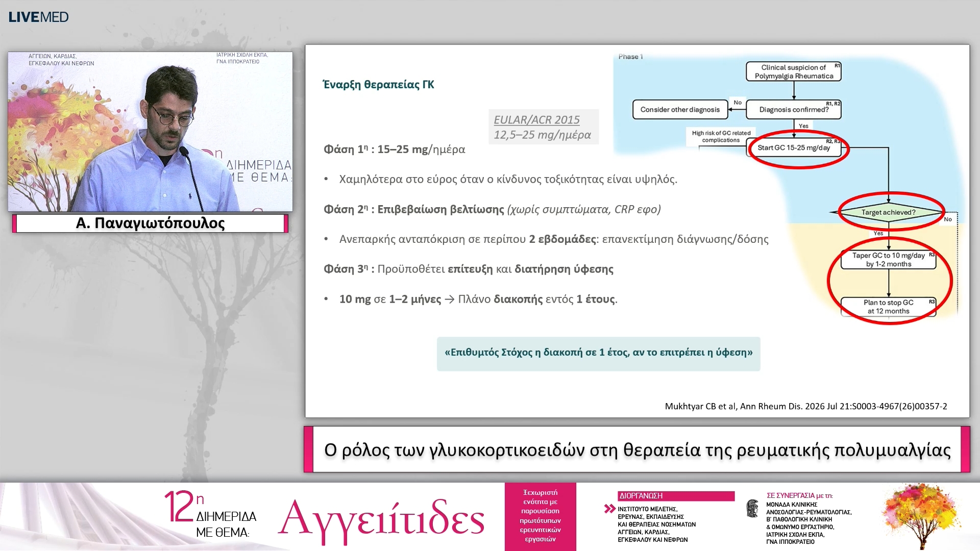Click the speaker video thumbnail
The height and width of the screenshot is (551, 980).
[x=150, y=132]
